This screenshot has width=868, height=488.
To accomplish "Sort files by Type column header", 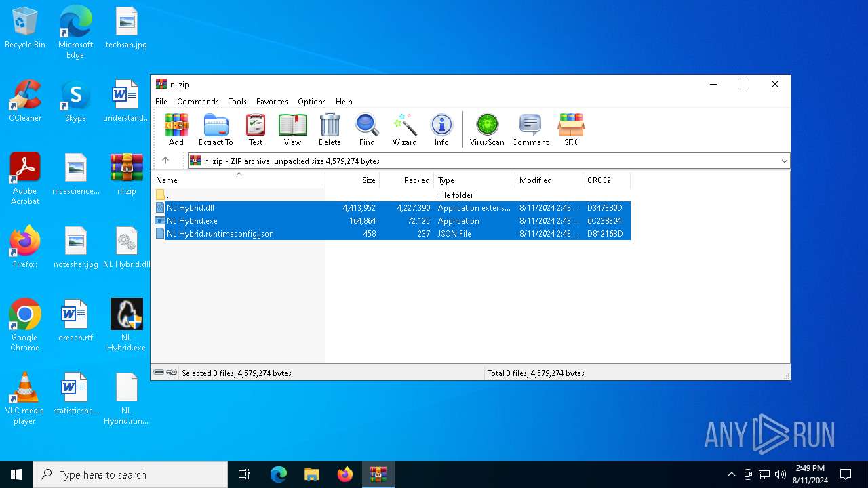I will (475, 180).
